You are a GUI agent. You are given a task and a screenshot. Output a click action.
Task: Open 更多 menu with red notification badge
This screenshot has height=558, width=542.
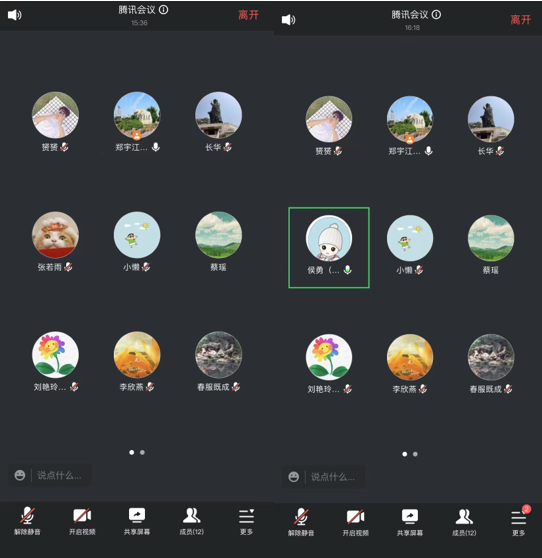(519, 521)
